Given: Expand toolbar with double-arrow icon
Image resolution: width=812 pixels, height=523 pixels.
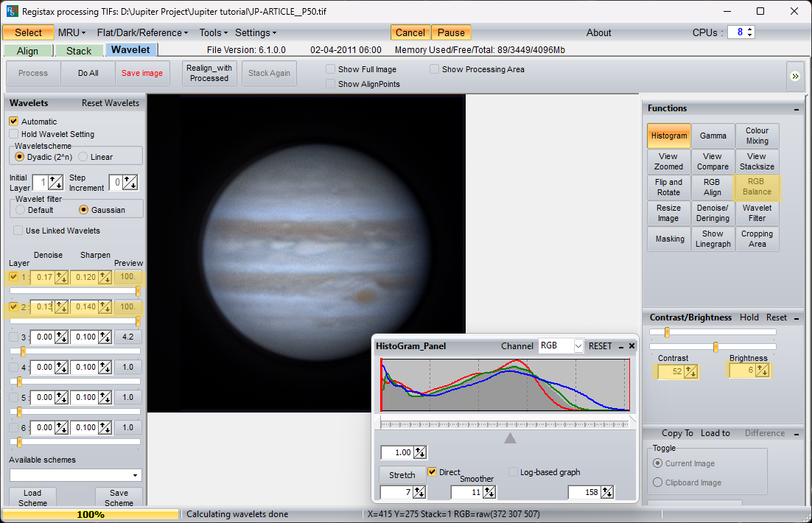Looking at the screenshot, I should click(x=795, y=76).
